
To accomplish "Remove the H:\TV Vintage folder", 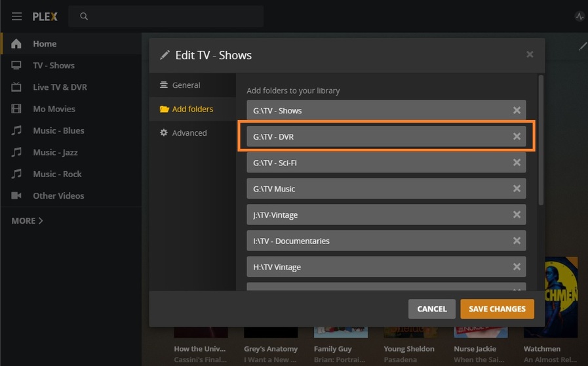I will (517, 266).
